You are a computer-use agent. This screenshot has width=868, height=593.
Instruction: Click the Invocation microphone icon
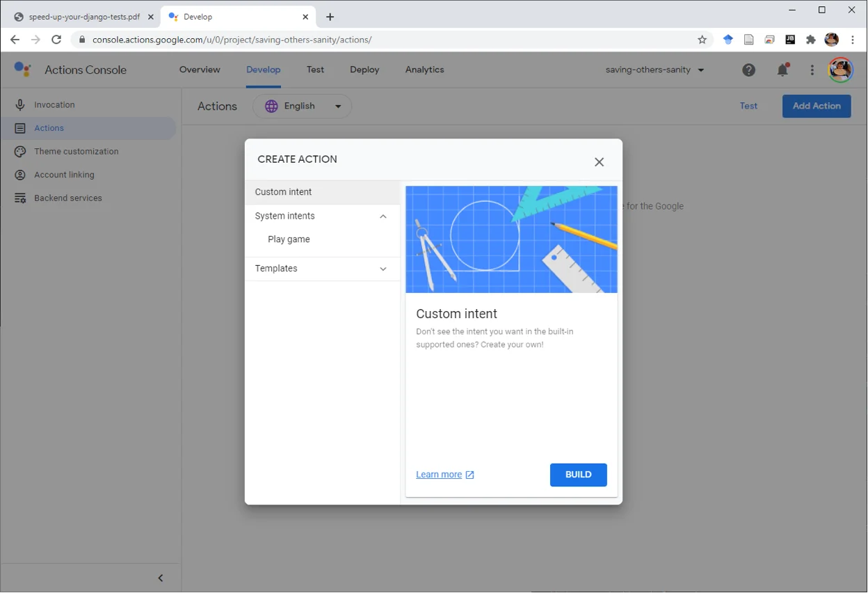click(x=20, y=105)
